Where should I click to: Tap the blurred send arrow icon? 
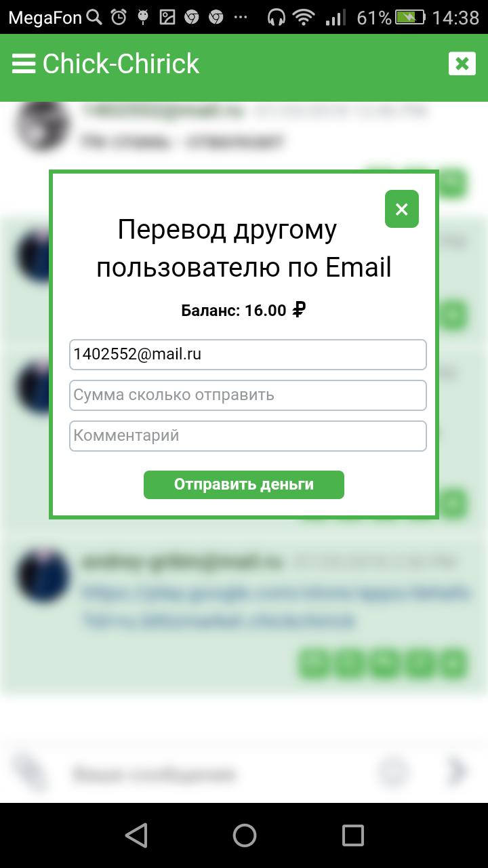(459, 771)
